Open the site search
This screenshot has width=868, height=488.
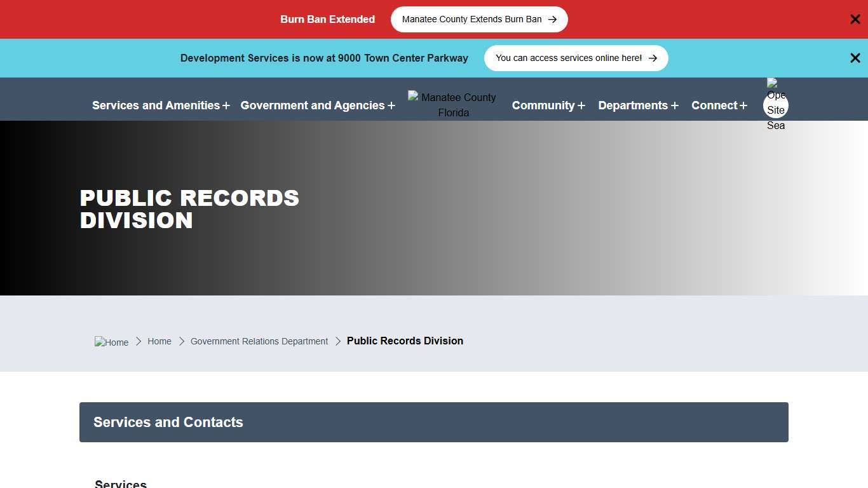click(x=775, y=105)
